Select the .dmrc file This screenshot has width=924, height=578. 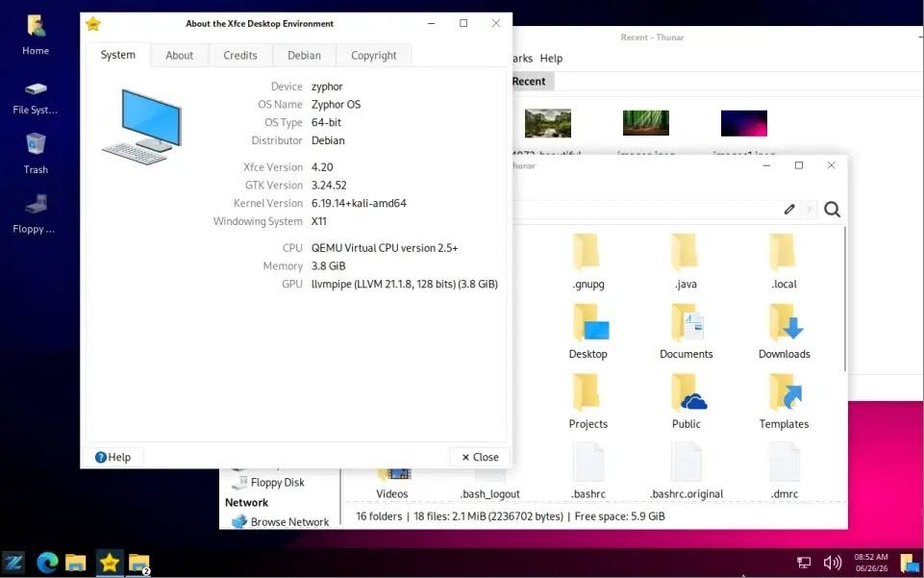tap(784, 471)
